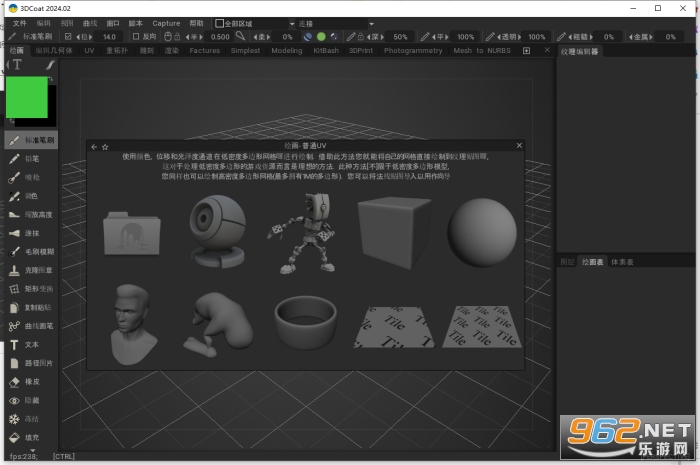Switch to the Photogrammetry workspace tab

click(x=413, y=50)
